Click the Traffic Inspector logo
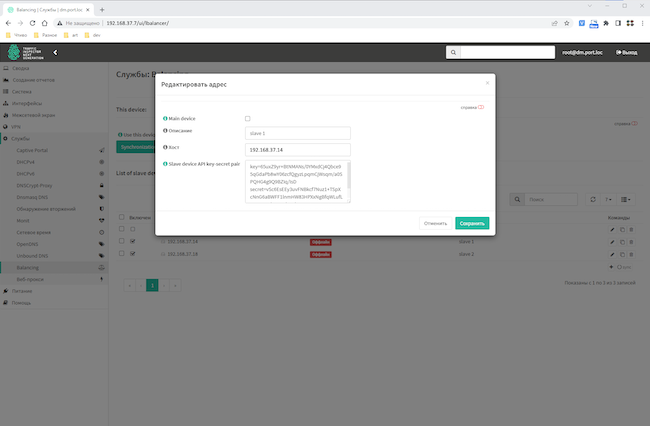This screenshot has height=426, width=650. pos(25,53)
